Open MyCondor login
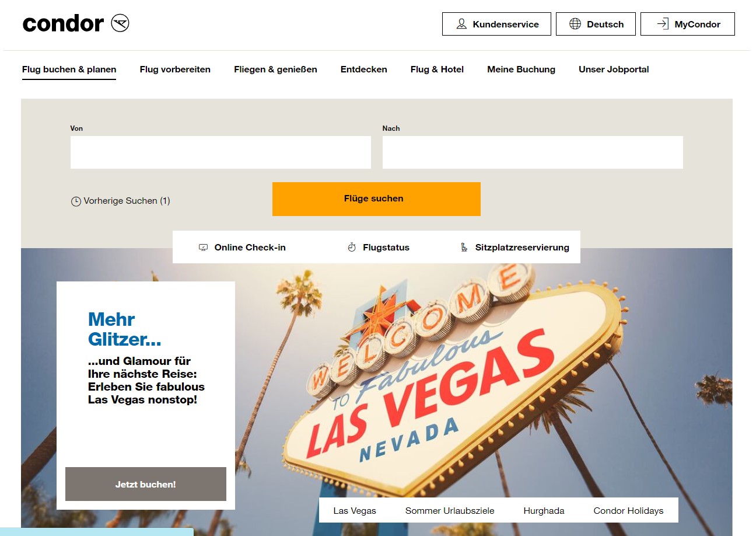756x536 pixels. pyautogui.click(x=688, y=24)
